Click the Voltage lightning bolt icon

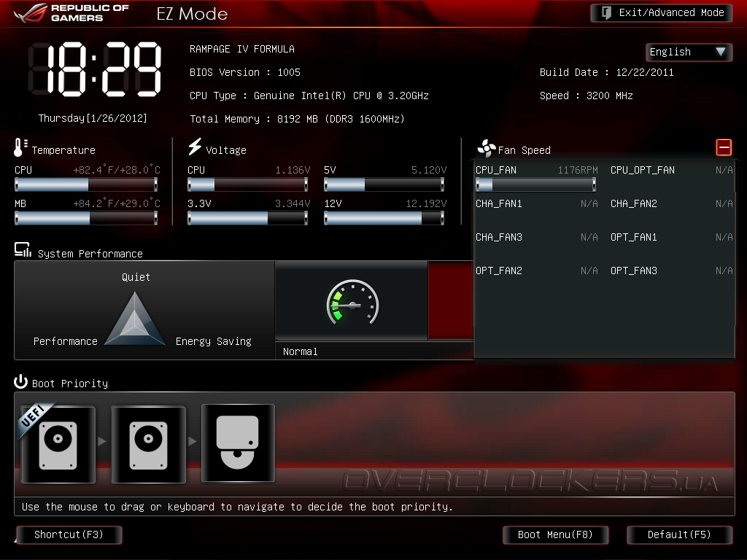tap(195, 147)
